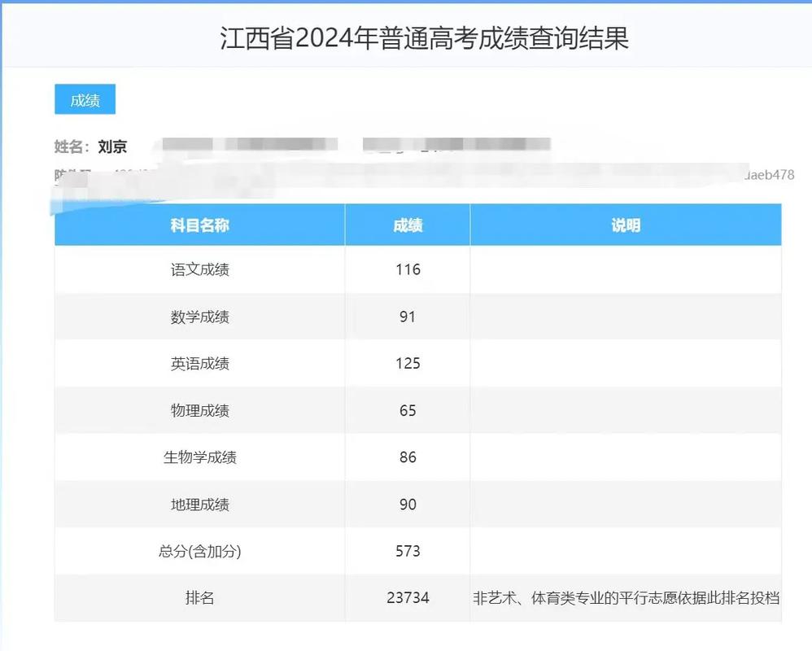
Task: Click the ranking number 23734
Action: click(408, 597)
